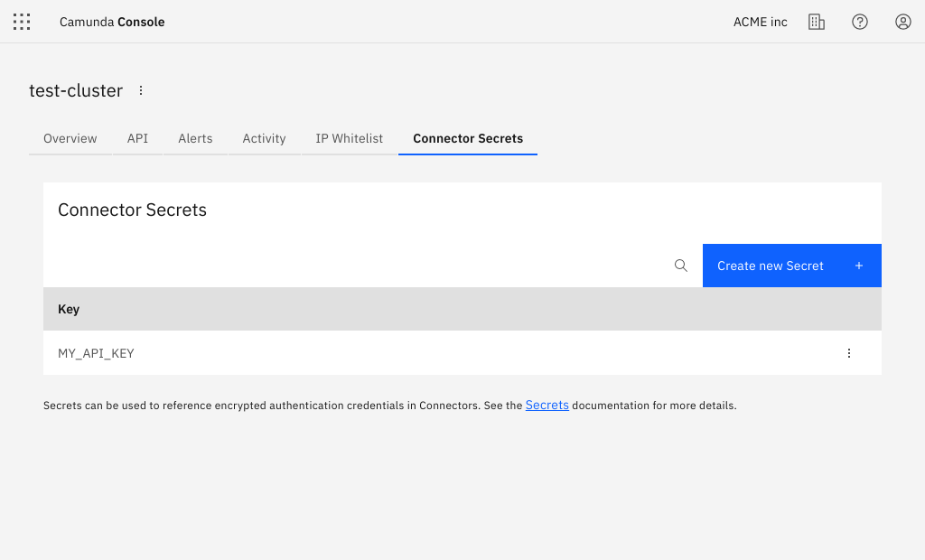Click the plus icon on Create new Secret
925x560 pixels.
[x=859, y=266]
